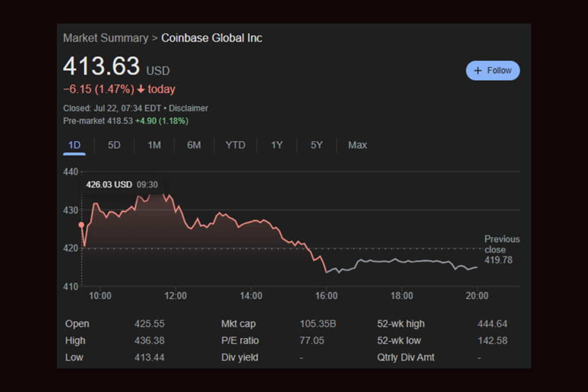The width and height of the screenshot is (588, 392).
Task: Click the red down arrow beside today
Action: coord(141,90)
